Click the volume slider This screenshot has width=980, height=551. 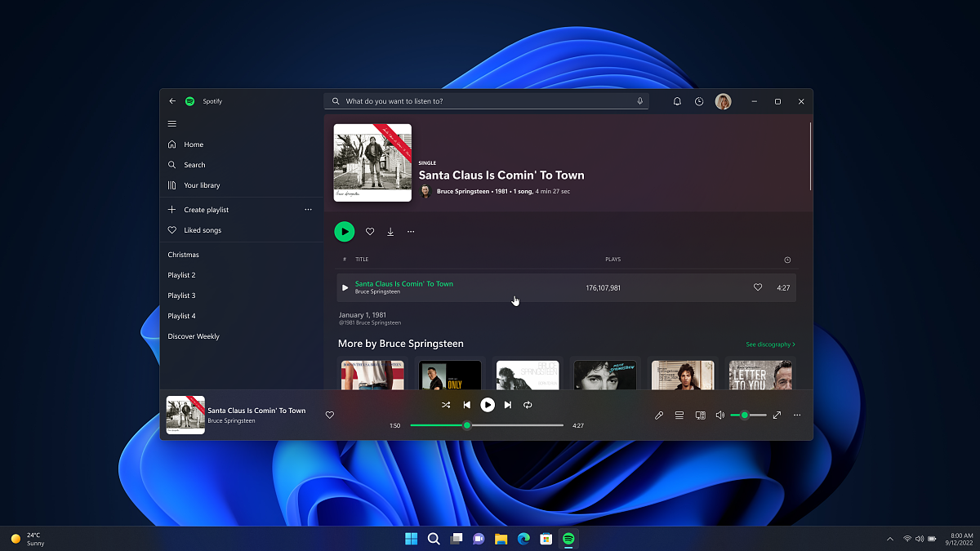(748, 415)
